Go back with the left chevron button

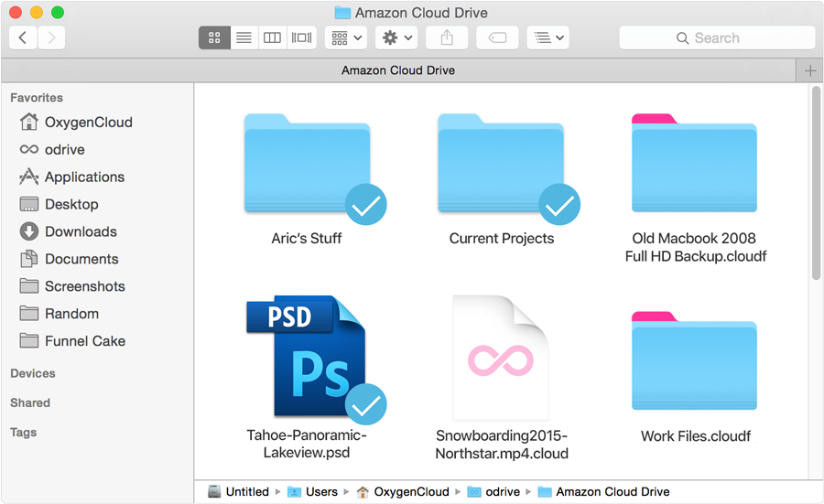[23, 38]
